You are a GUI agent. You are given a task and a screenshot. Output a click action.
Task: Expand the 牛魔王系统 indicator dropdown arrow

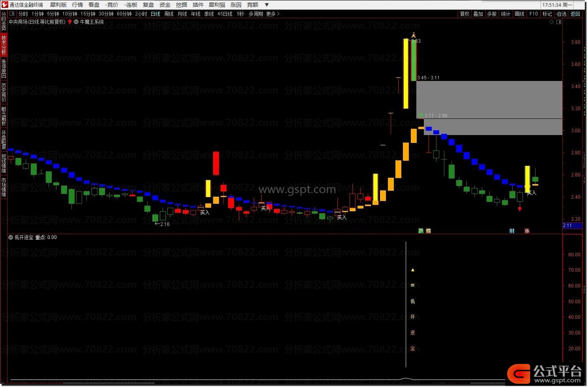coord(76,22)
